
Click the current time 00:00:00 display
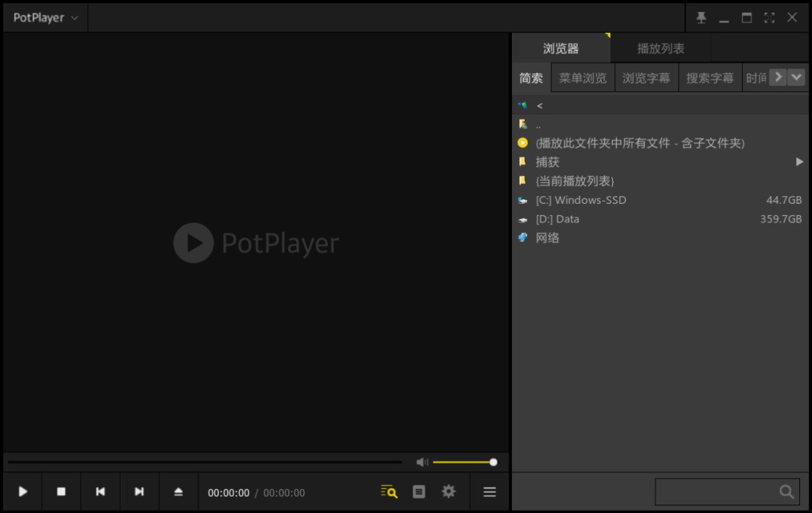(229, 493)
